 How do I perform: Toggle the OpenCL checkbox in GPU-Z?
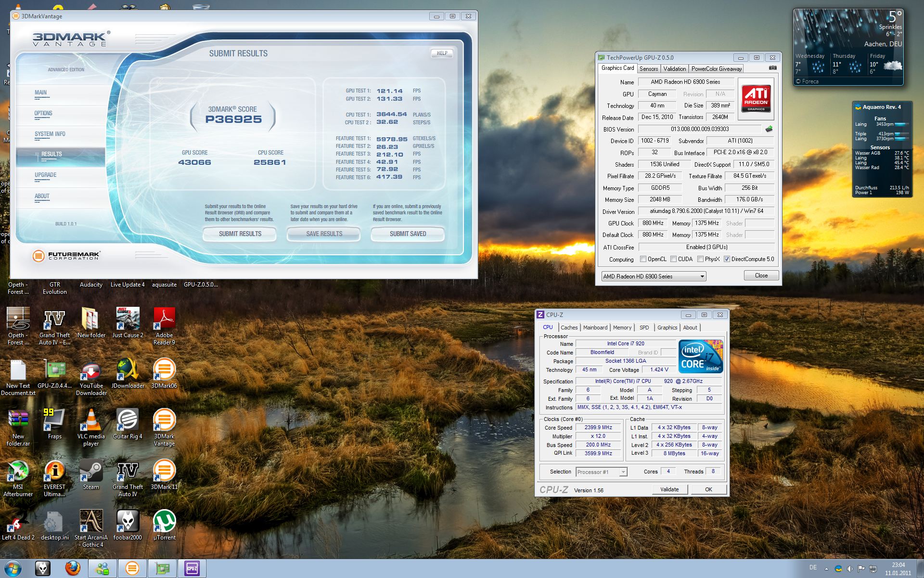click(x=643, y=259)
